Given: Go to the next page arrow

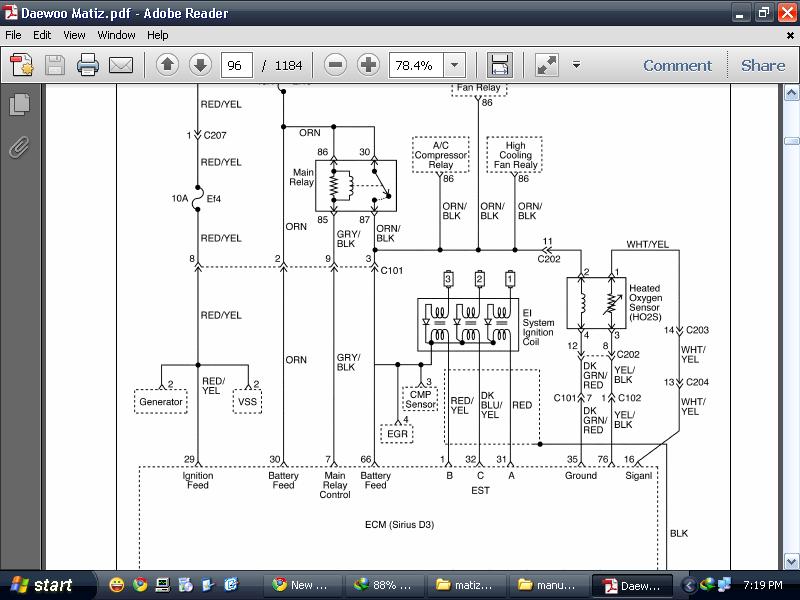Looking at the screenshot, I should click(200, 66).
